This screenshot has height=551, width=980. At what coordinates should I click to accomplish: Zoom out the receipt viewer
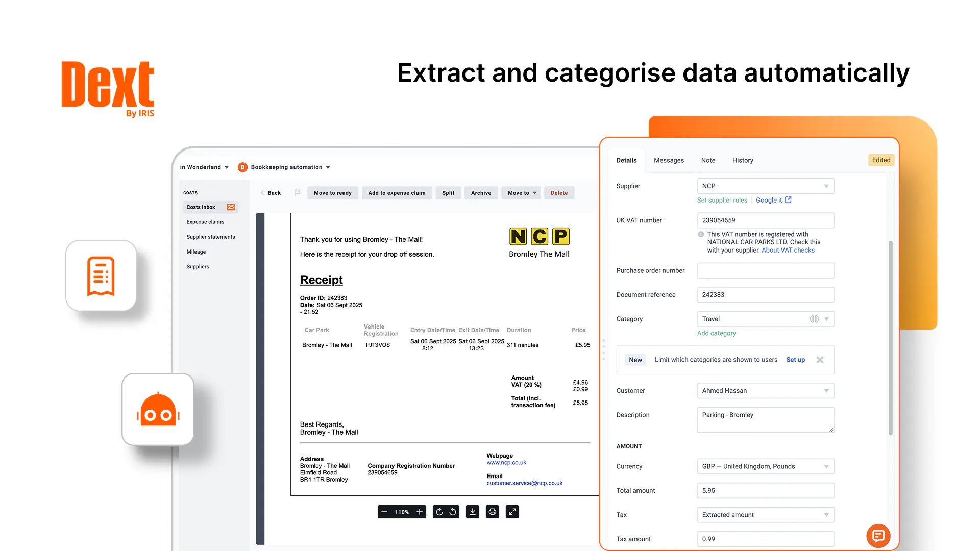384,512
